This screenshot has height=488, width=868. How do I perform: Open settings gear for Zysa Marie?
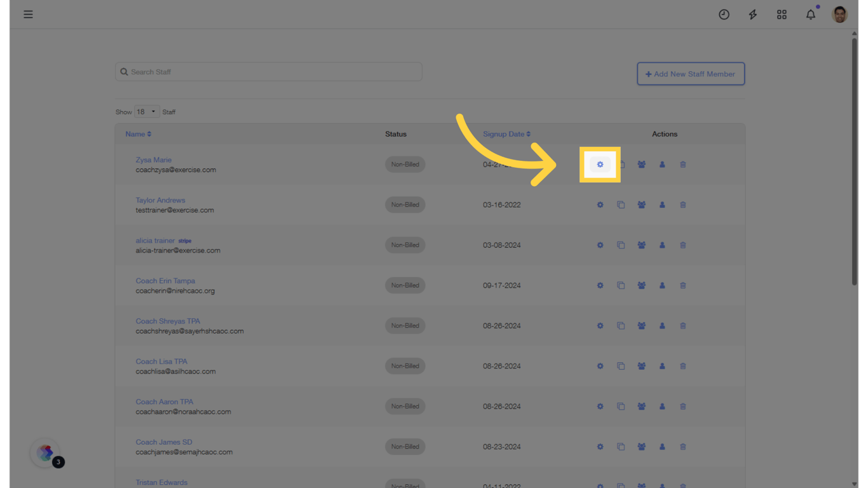(x=600, y=165)
